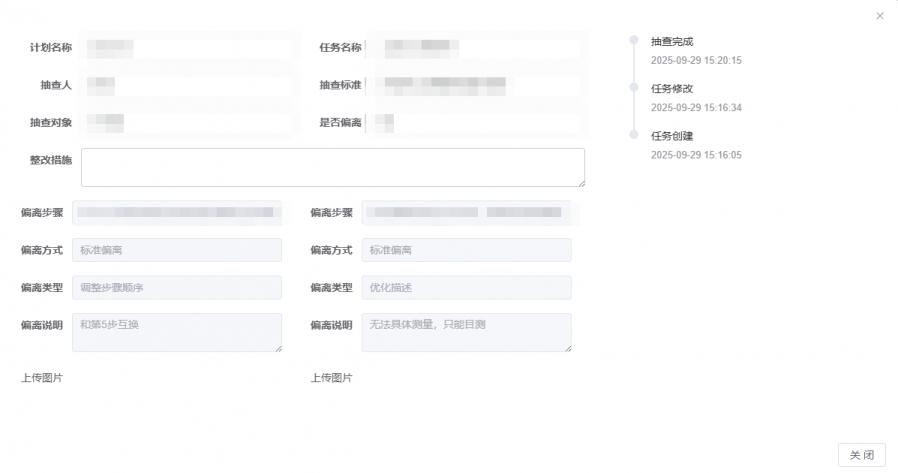Click 偏离说明 text area with 和第5步互换
The width and height of the screenshot is (898, 473).
177,332
